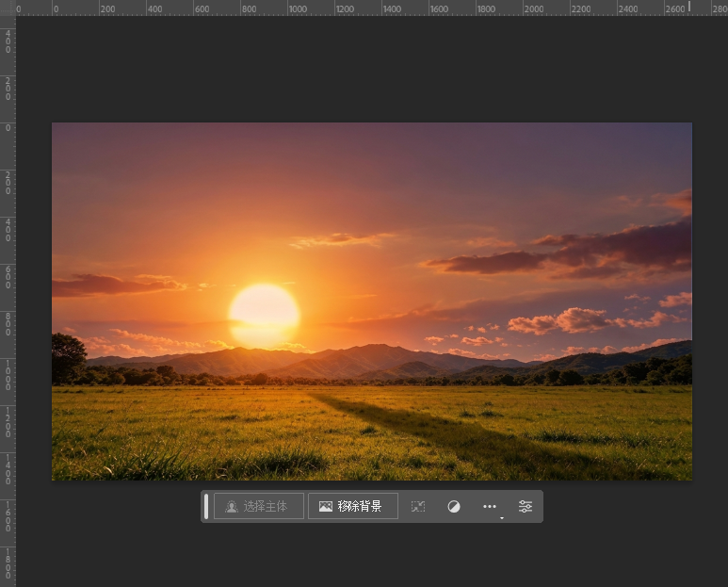Click the picture icon inside 移除背景
The image size is (728, 587).
[x=326, y=506]
